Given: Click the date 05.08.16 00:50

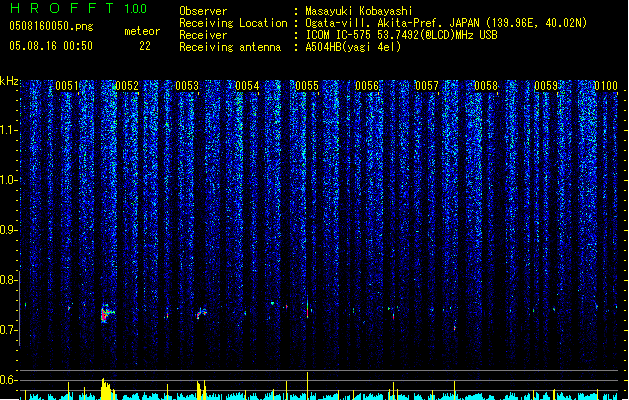Looking at the screenshot, I should pos(51,46).
